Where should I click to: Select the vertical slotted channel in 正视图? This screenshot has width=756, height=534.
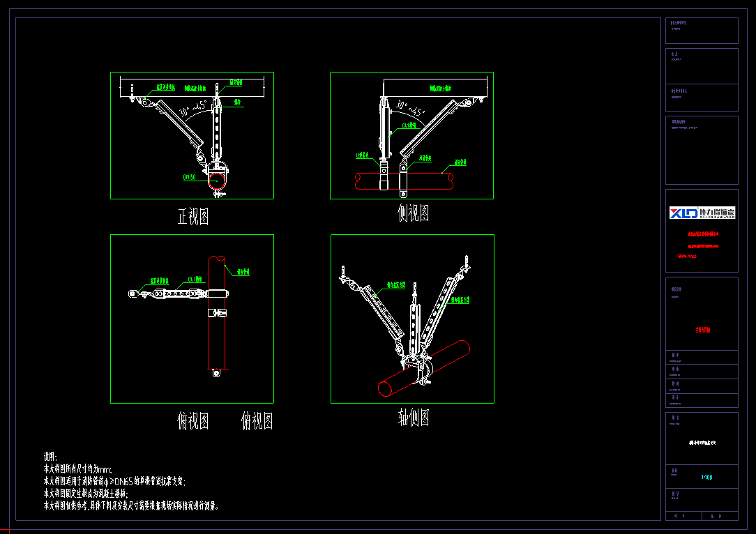(x=217, y=130)
